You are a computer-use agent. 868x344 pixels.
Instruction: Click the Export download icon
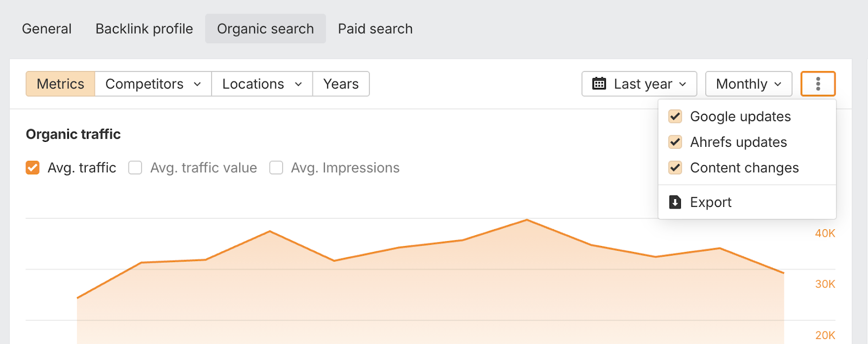(x=675, y=202)
